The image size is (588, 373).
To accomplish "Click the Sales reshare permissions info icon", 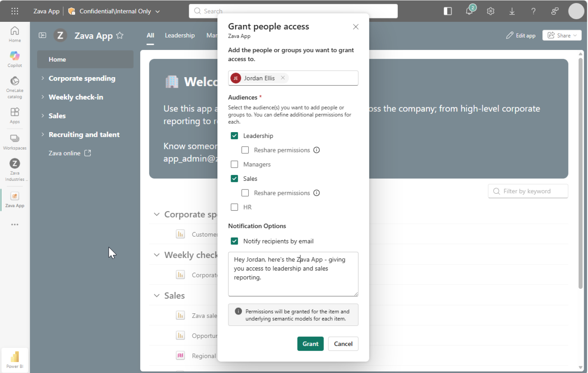I will pos(317,193).
